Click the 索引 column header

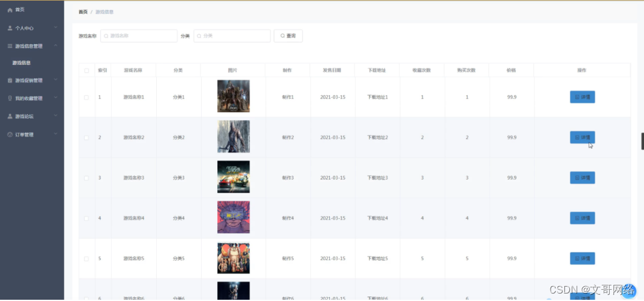coord(103,70)
